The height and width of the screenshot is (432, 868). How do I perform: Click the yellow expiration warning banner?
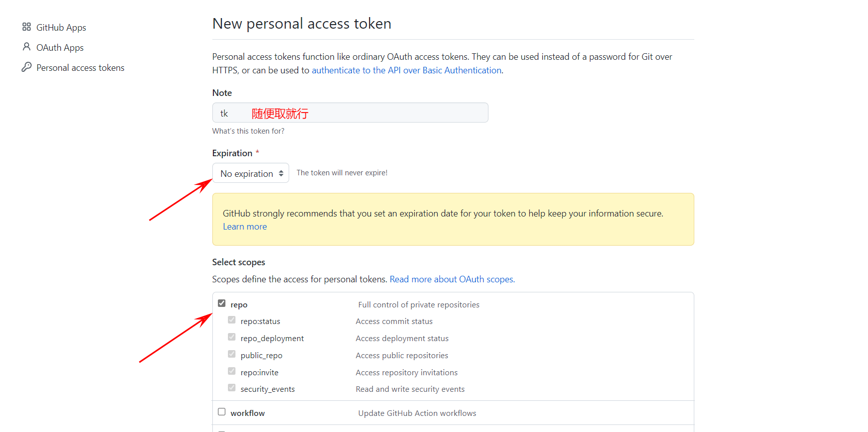(453, 220)
